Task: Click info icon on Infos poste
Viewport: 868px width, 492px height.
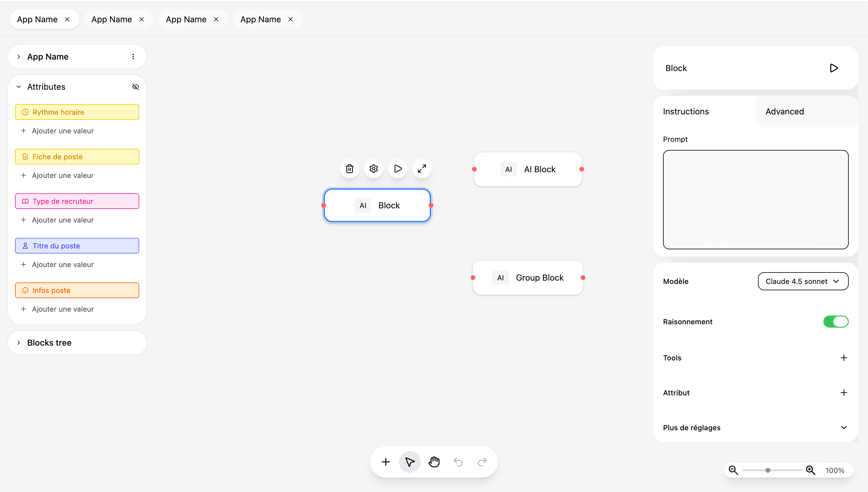Action: 25,290
